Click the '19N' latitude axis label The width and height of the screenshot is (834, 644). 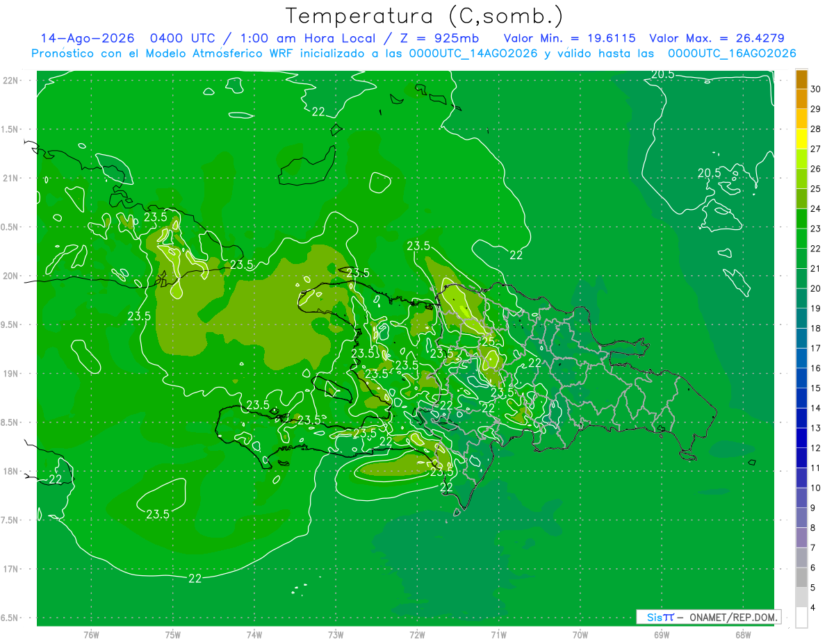tap(12, 374)
